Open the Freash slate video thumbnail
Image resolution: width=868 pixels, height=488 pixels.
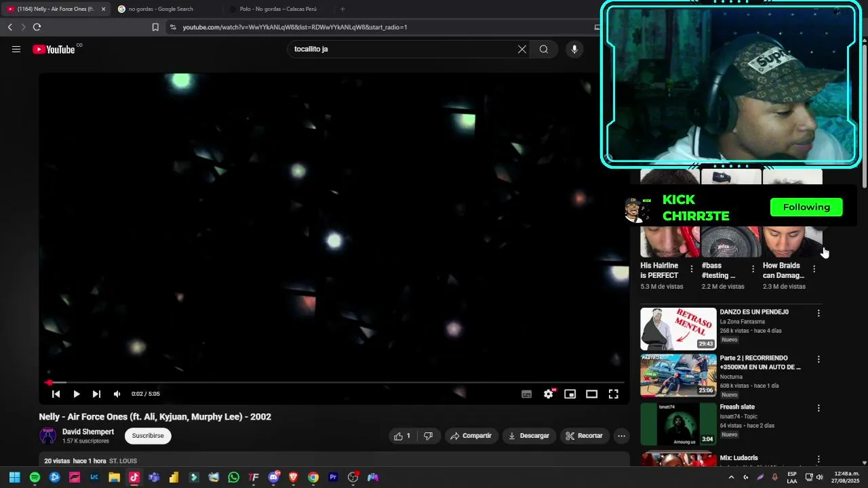click(678, 424)
